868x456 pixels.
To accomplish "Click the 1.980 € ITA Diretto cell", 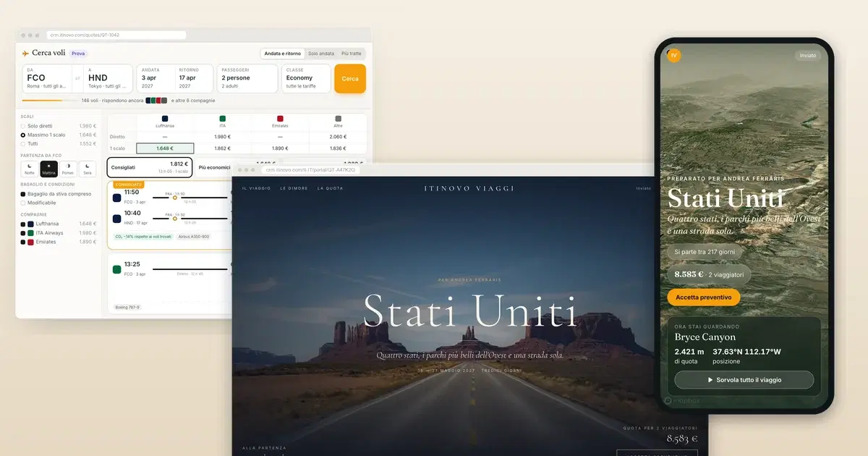I will coord(223,136).
